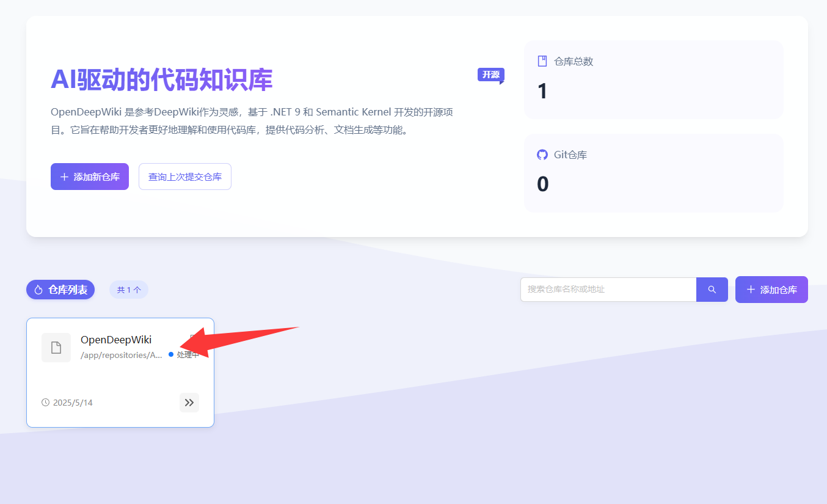Image resolution: width=827 pixels, height=504 pixels.
Task: Open repository with the double-chevron button
Action: (x=189, y=403)
